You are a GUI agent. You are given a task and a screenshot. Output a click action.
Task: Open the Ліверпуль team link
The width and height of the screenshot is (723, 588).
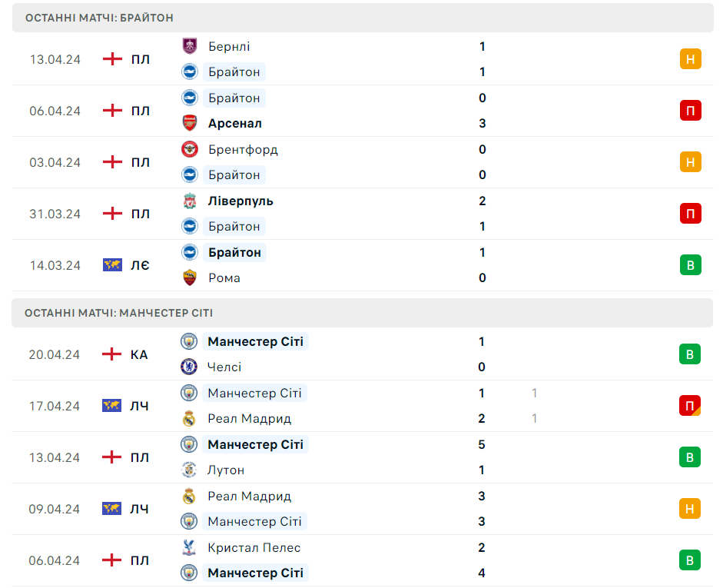pos(240,201)
